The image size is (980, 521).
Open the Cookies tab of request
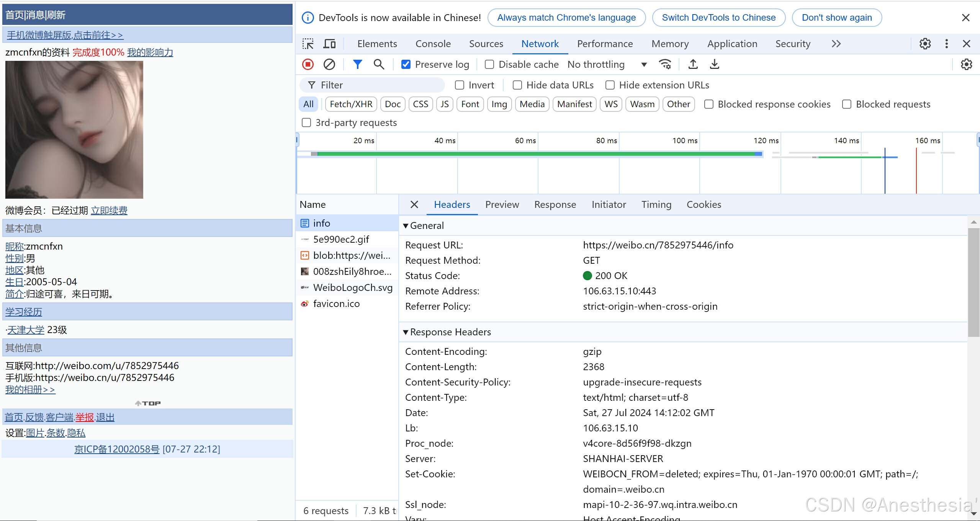704,204
